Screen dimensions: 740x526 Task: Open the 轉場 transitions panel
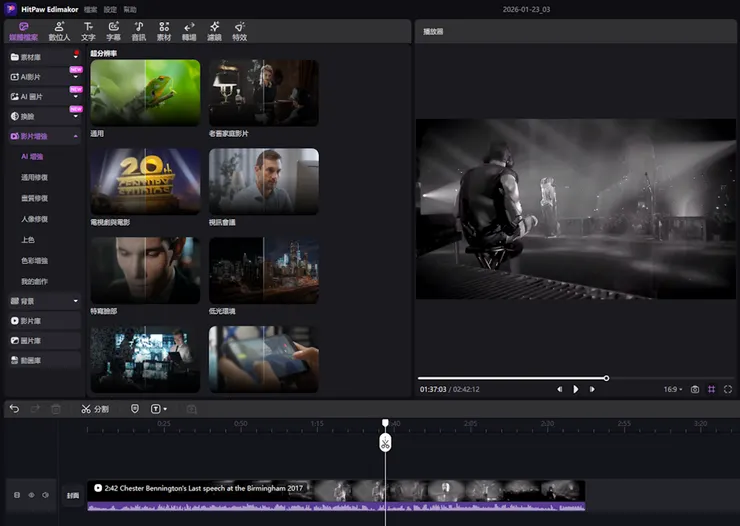point(189,30)
